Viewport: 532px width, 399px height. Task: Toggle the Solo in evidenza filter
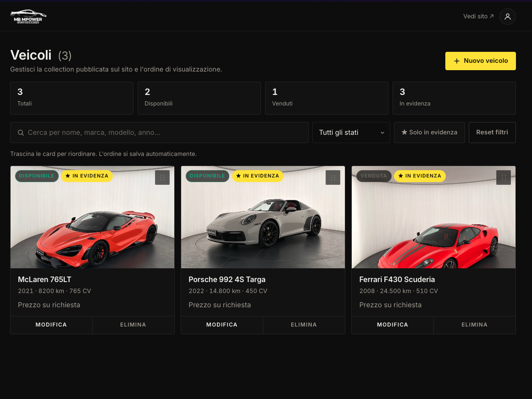point(429,133)
